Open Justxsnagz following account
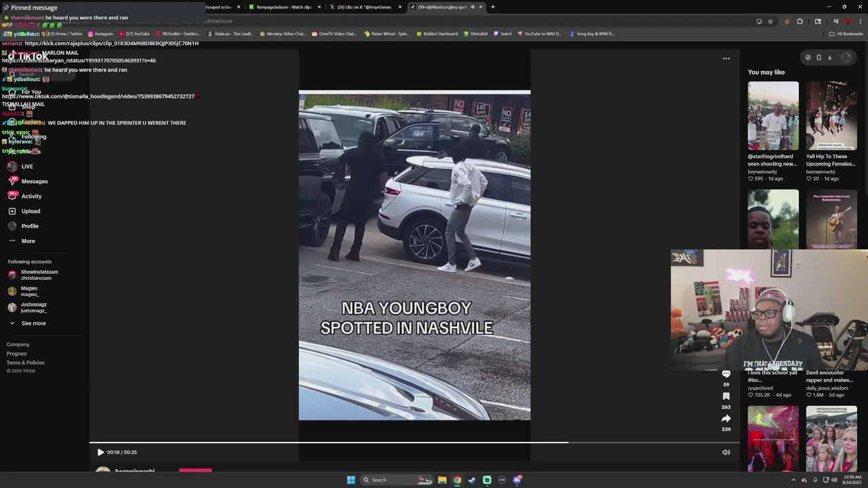The width and height of the screenshot is (868, 488). click(28, 307)
